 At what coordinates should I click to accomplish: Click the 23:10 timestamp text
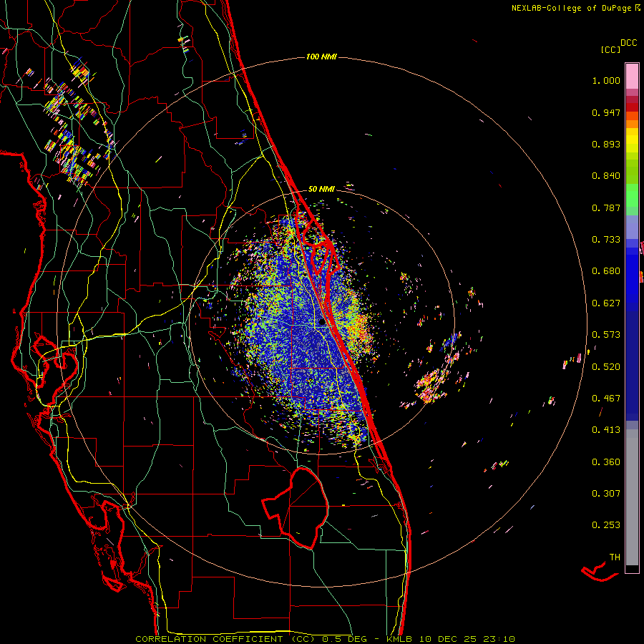pyautogui.click(x=498, y=639)
